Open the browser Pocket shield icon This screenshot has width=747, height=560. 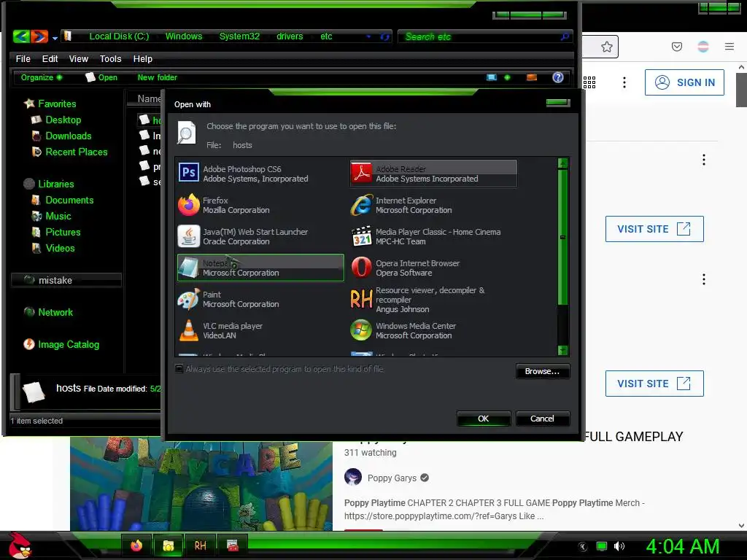point(677,47)
